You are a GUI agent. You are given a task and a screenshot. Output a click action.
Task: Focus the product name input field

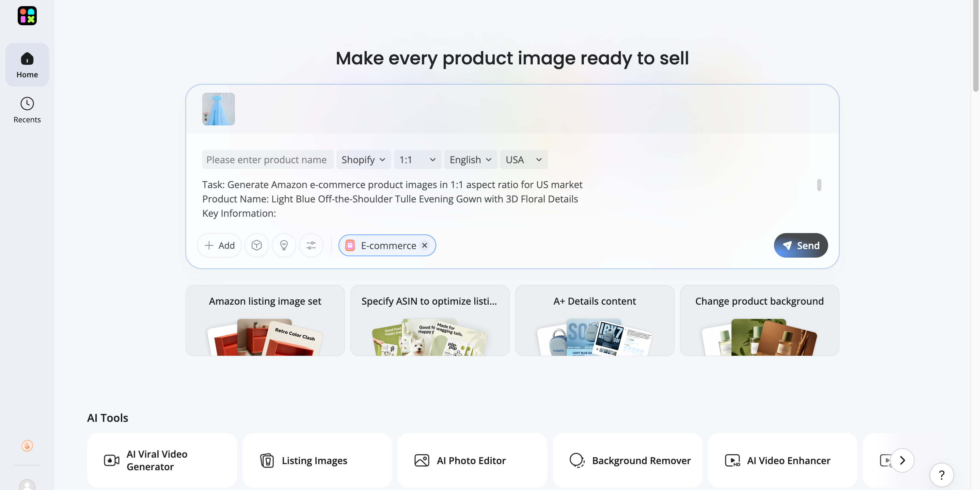click(267, 159)
